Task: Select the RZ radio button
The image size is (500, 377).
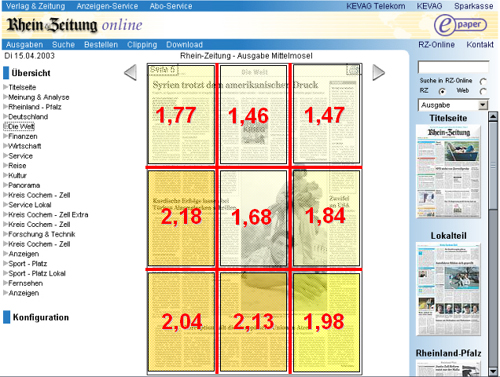Action: [442, 91]
